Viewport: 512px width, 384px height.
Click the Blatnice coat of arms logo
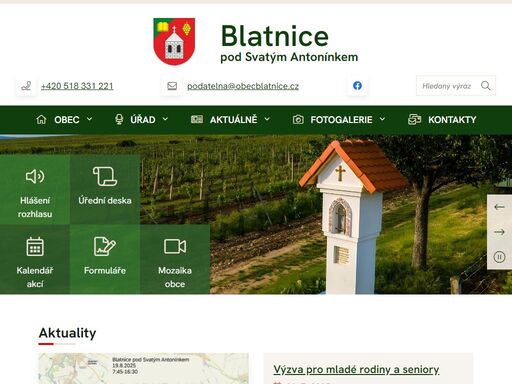(174, 41)
